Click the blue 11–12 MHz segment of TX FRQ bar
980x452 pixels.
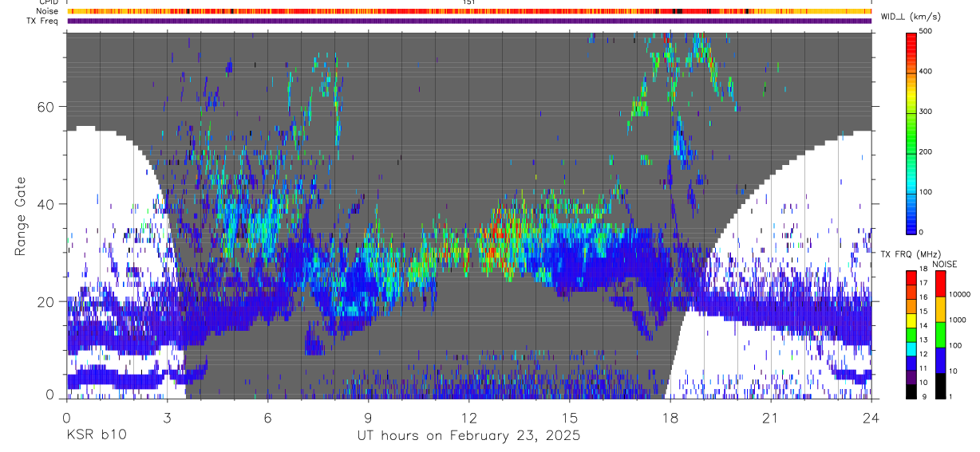point(911,363)
